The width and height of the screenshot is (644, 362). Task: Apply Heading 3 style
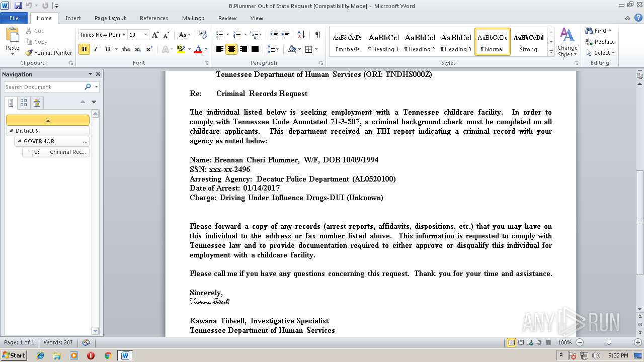click(456, 42)
